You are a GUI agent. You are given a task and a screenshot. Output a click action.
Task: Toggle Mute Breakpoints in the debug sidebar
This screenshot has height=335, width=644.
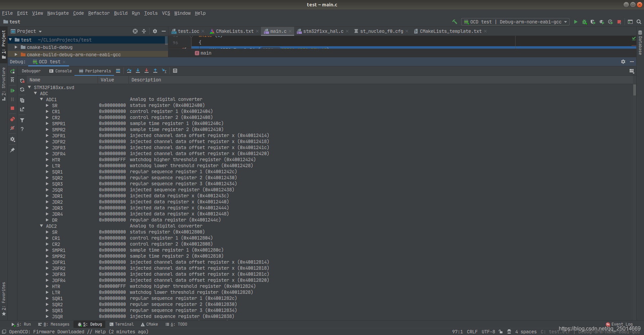click(13, 129)
